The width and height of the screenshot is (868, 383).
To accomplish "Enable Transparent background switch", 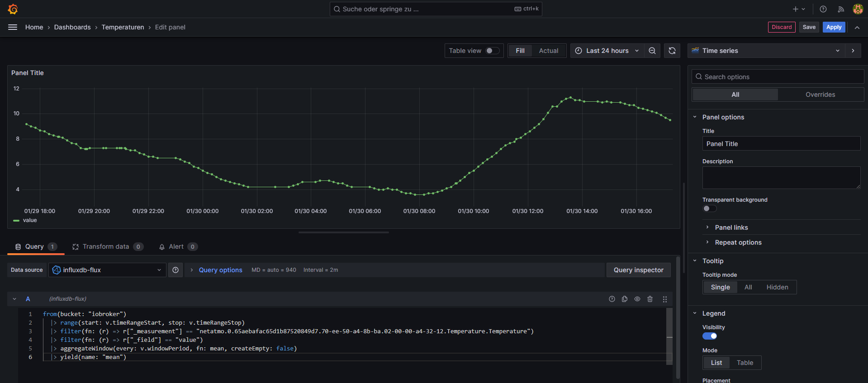I will [710, 208].
